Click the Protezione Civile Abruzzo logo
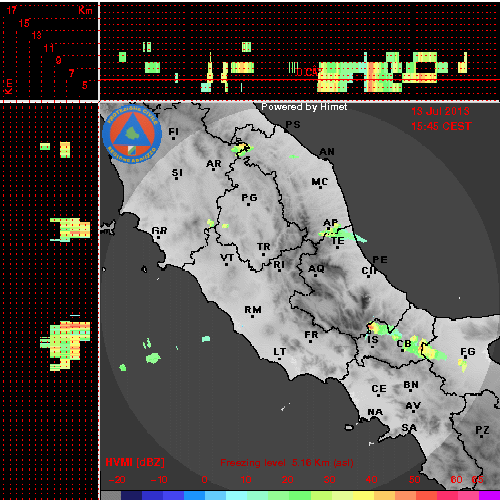Screen dimensions: 500x500 pos(132,134)
